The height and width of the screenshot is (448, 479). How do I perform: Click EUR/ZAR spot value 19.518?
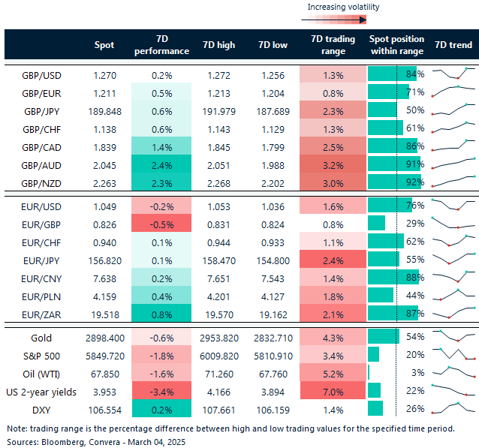tap(105, 315)
